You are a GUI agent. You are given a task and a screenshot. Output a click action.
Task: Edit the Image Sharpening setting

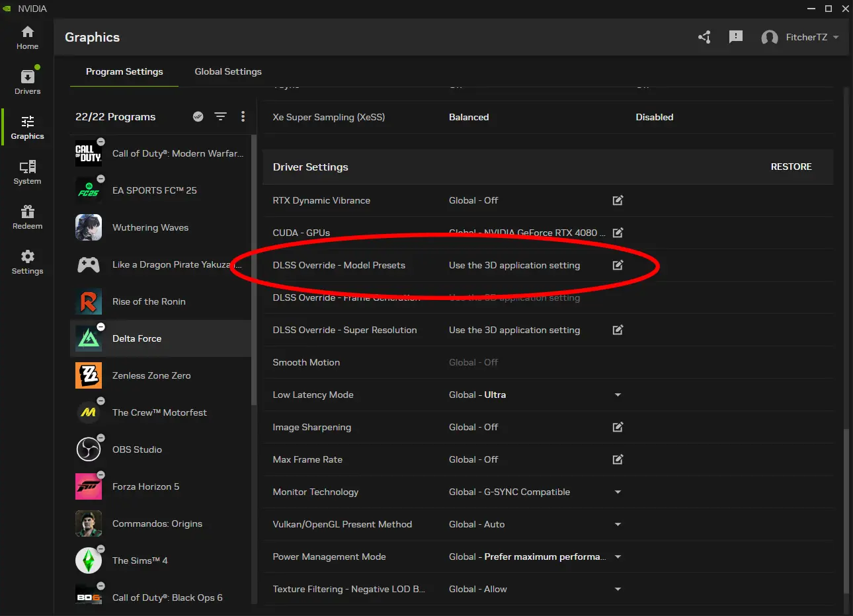[618, 427]
